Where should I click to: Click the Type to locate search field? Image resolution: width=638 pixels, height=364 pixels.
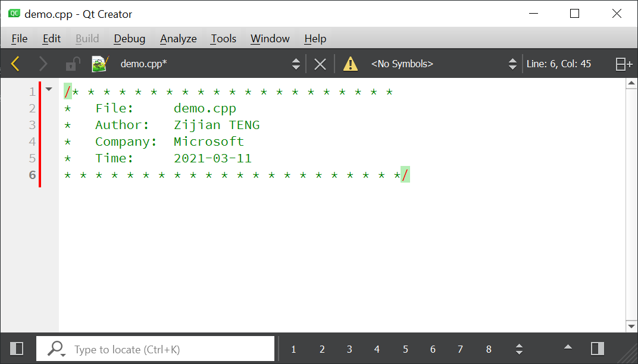pyautogui.click(x=155, y=349)
